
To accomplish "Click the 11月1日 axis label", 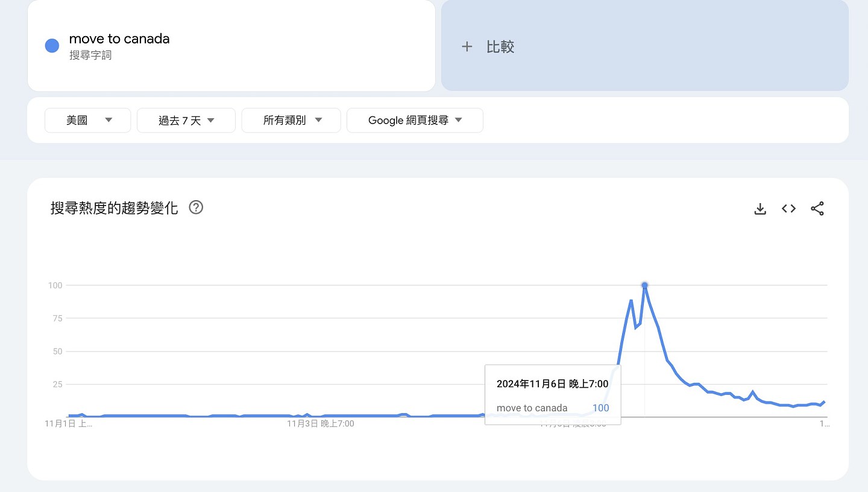I will point(69,424).
